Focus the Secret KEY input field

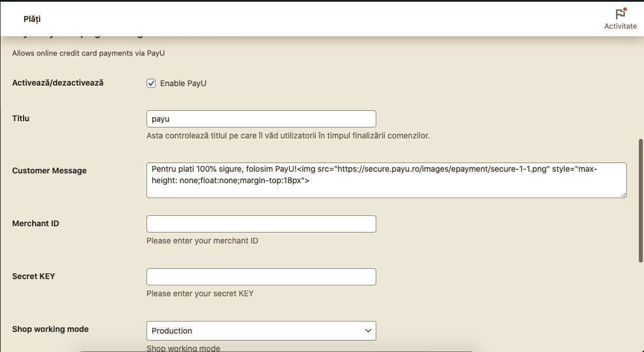(x=261, y=277)
